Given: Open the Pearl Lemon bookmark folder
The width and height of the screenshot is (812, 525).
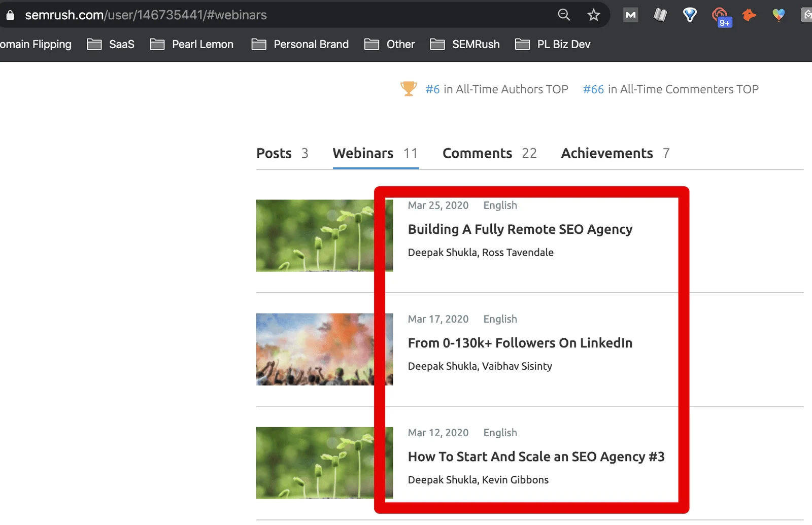Looking at the screenshot, I should coord(192,44).
